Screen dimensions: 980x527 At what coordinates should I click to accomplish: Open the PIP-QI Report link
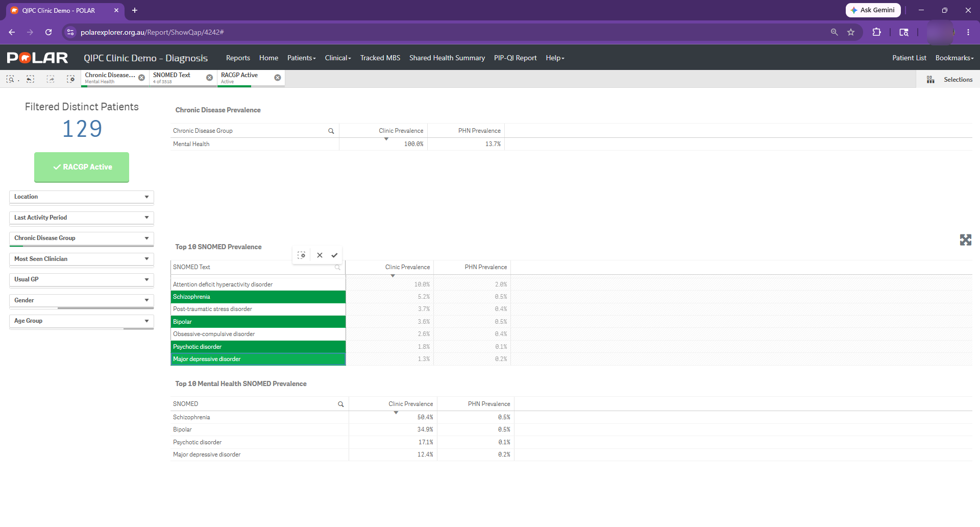pyautogui.click(x=515, y=58)
